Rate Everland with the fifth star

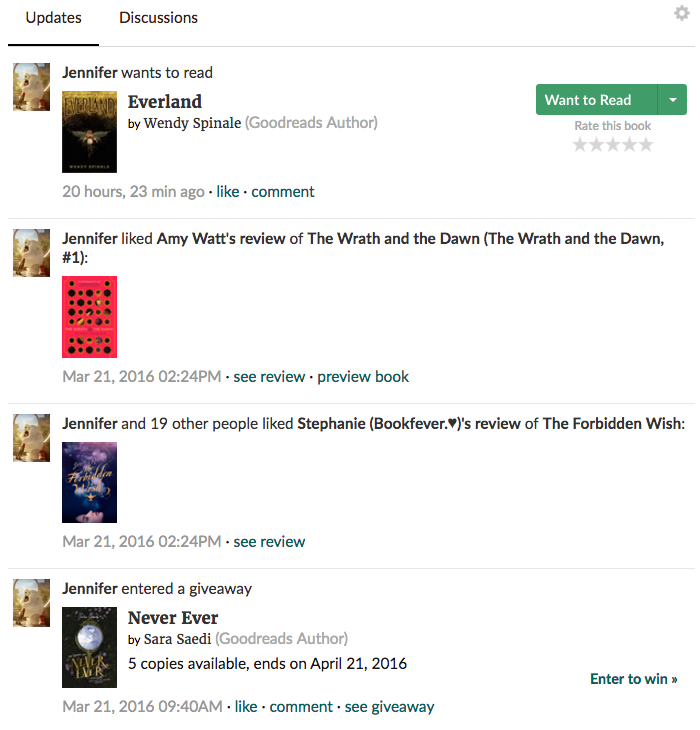coord(646,145)
